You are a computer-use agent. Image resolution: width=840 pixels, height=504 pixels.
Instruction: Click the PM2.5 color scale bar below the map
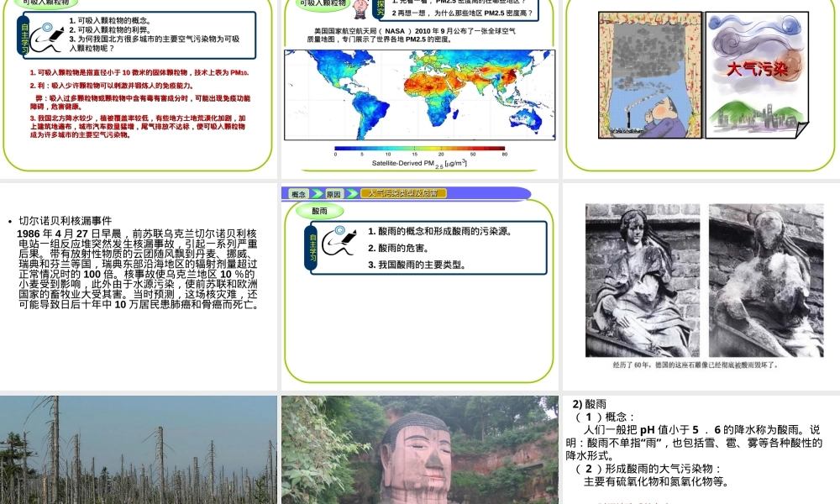(x=419, y=149)
